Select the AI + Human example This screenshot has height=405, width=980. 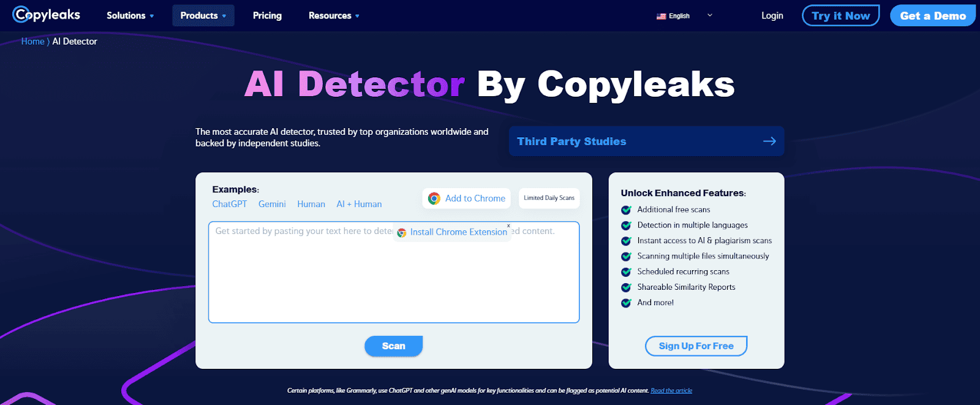(359, 204)
